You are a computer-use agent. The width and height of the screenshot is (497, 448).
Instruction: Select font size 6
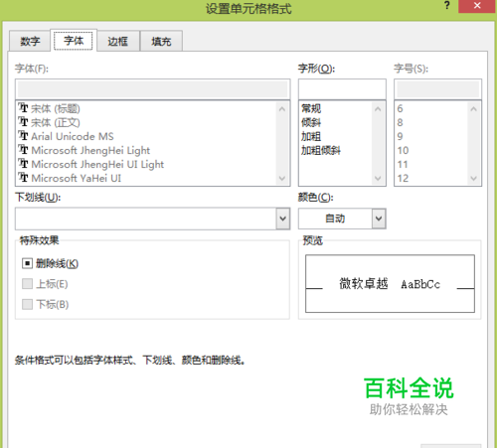coord(400,108)
